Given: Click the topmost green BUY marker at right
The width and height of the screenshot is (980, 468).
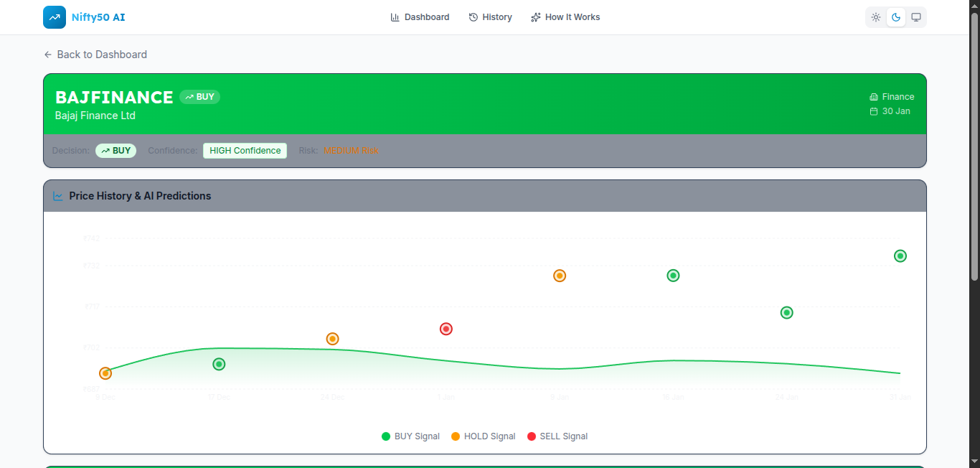Looking at the screenshot, I should click(x=900, y=256).
